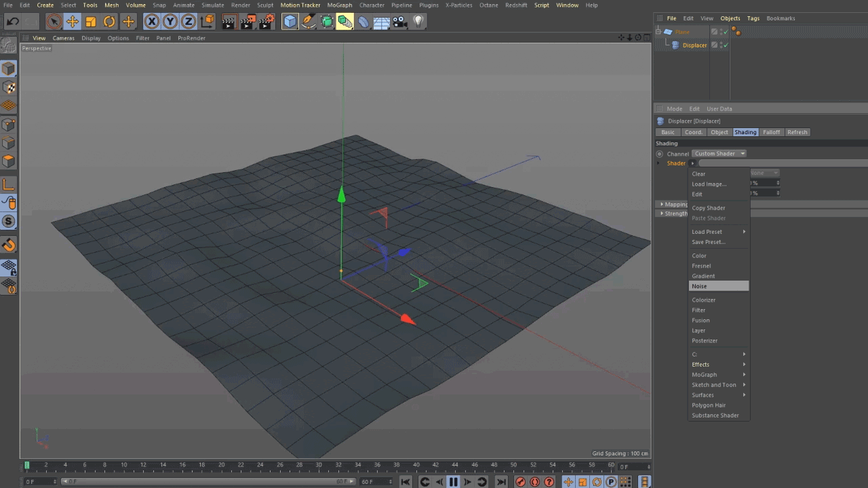
Task: Select Load Image... menu entry
Action: pyautogui.click(x=719, y=184)
